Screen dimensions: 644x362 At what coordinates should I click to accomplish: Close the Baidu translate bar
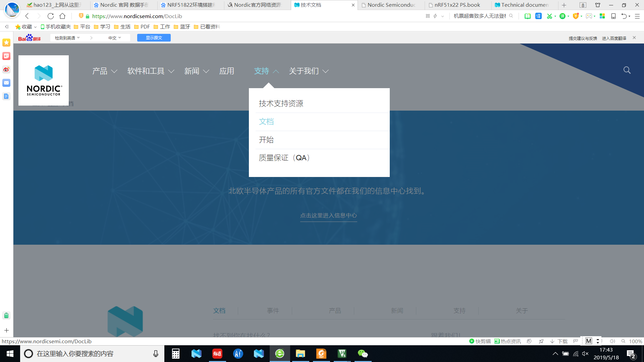tap(634, 38)
